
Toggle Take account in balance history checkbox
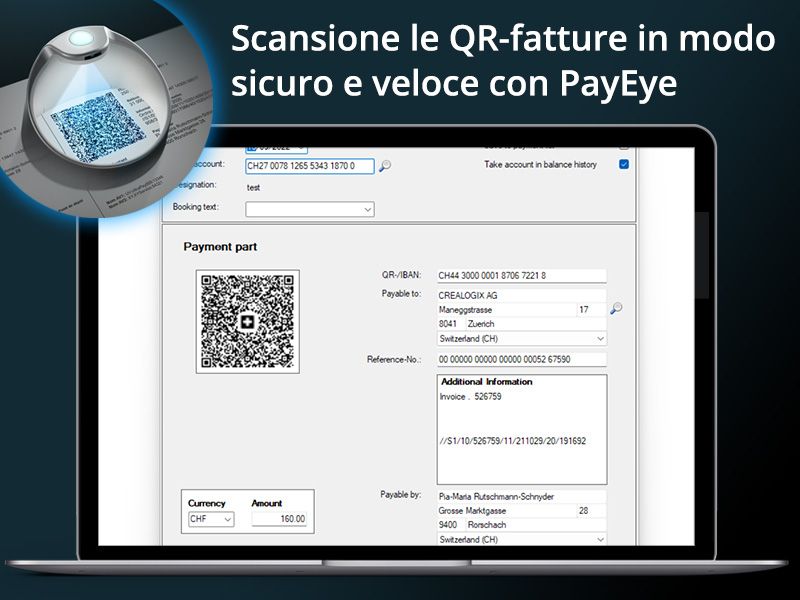tap(623, 164)
